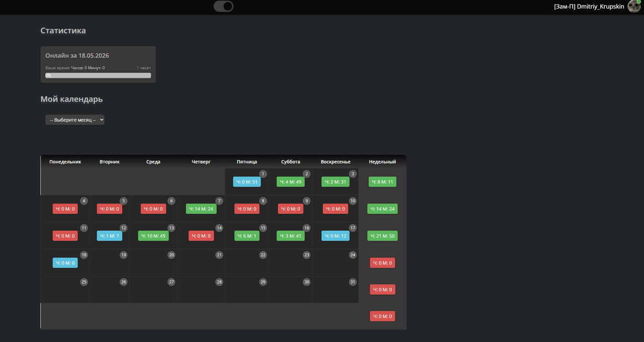Click the red badge on day 10
644x342 pixels.
(335, 209)
